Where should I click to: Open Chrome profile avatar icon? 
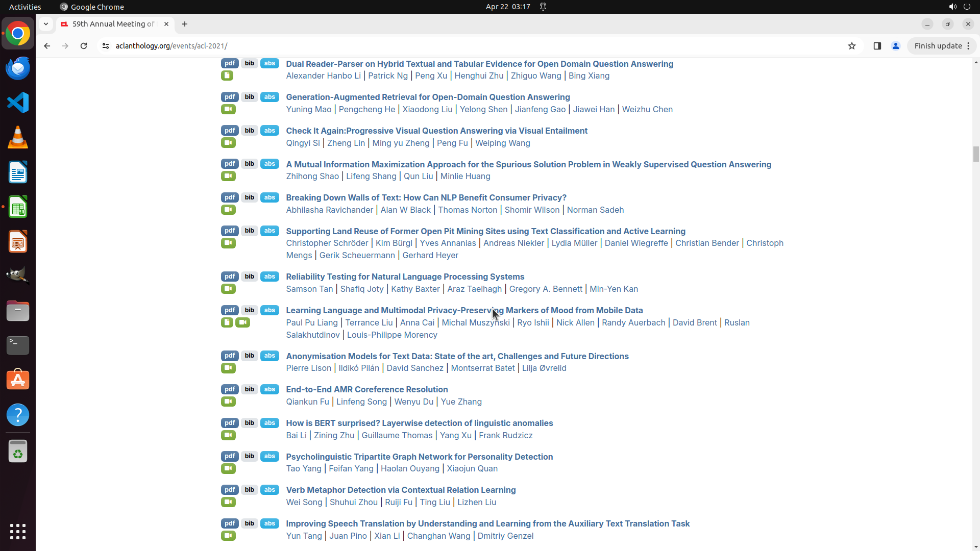(895, 46)
